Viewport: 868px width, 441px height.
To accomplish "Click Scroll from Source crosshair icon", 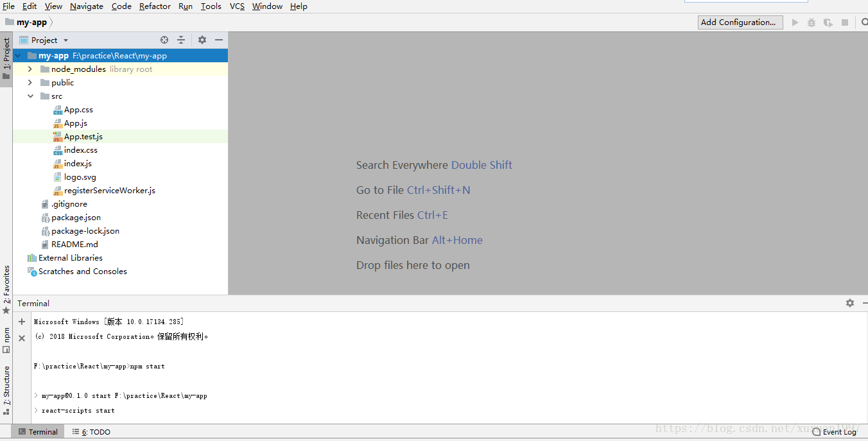I will 164,40.
